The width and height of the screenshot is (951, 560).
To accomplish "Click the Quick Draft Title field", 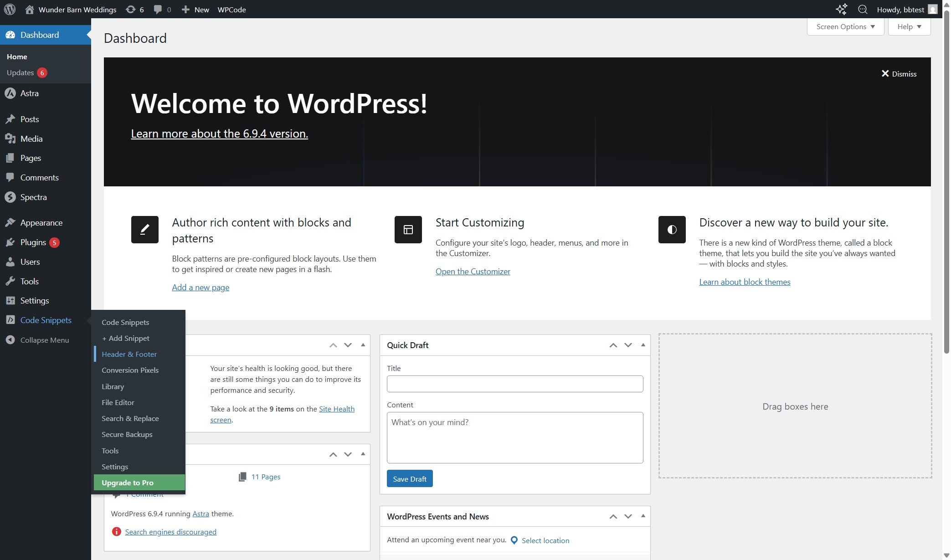I will (515, 384).
